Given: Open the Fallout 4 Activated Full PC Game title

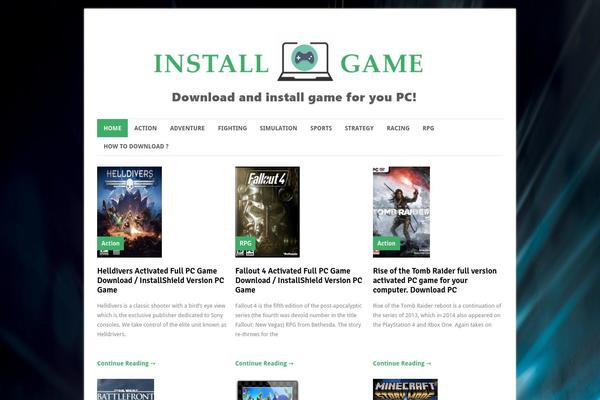Looking at the screenshot, I should tap(298, 280).
